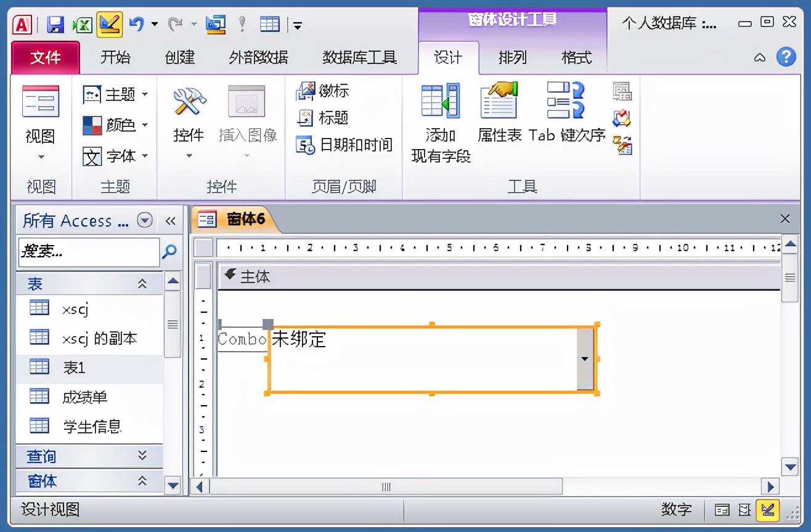Collapse the ribbon with the chevron toggle
Viewport: 811px width, 532px height.
[x=759, y=57]
